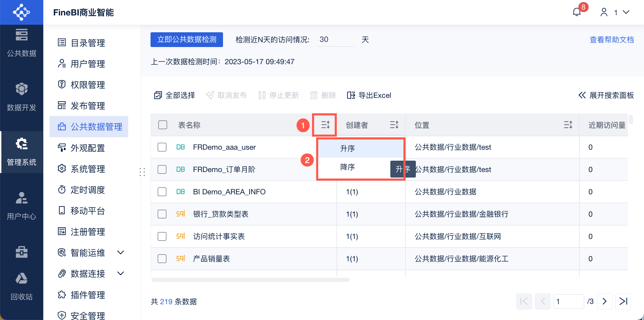This screenshot has height=320, width=644.
Task: Check the FRDemo_aaa_user row checkbox
Action: [x=162, y=147]
